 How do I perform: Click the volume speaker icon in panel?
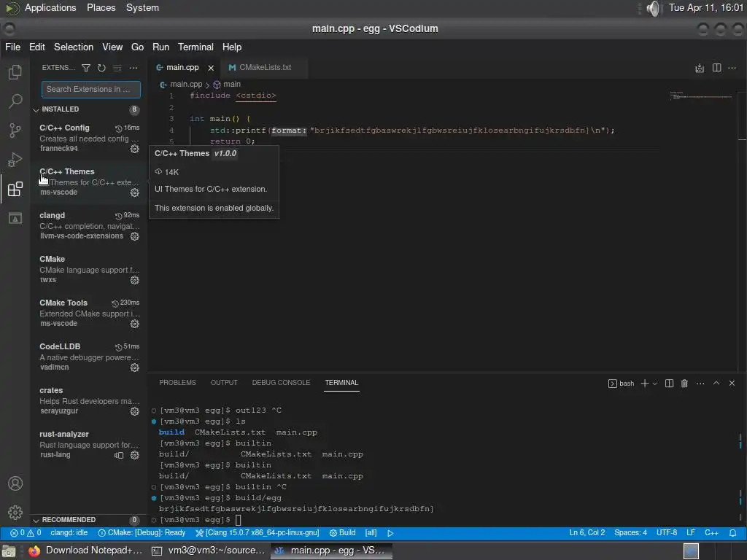(654, 8)
